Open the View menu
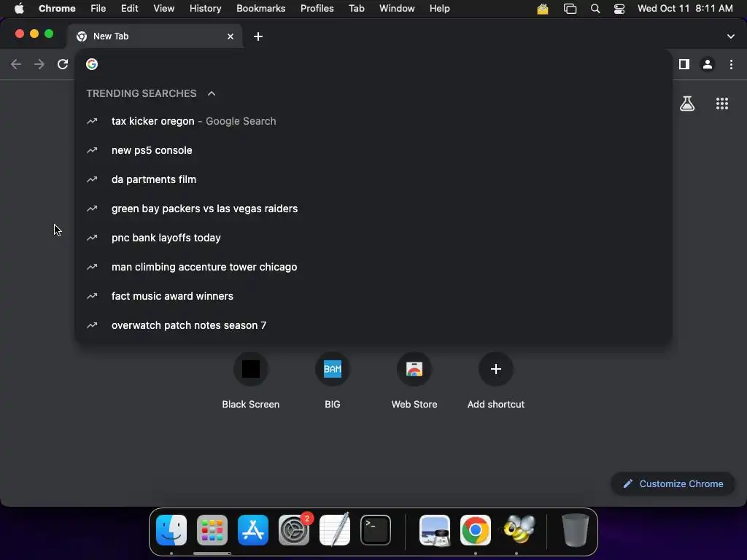The width and height of the screenshot is (747, 560). (x=164, y=9)
